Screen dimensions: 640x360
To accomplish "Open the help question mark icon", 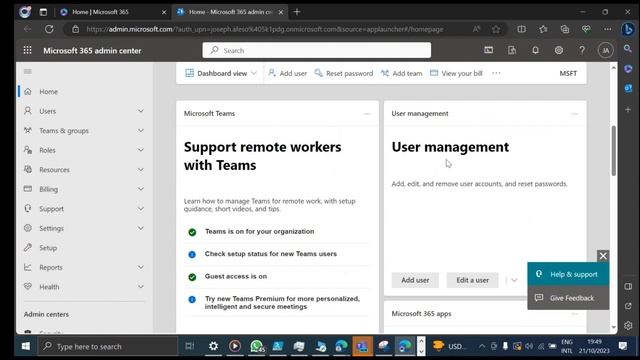I will tap(582, 50).
